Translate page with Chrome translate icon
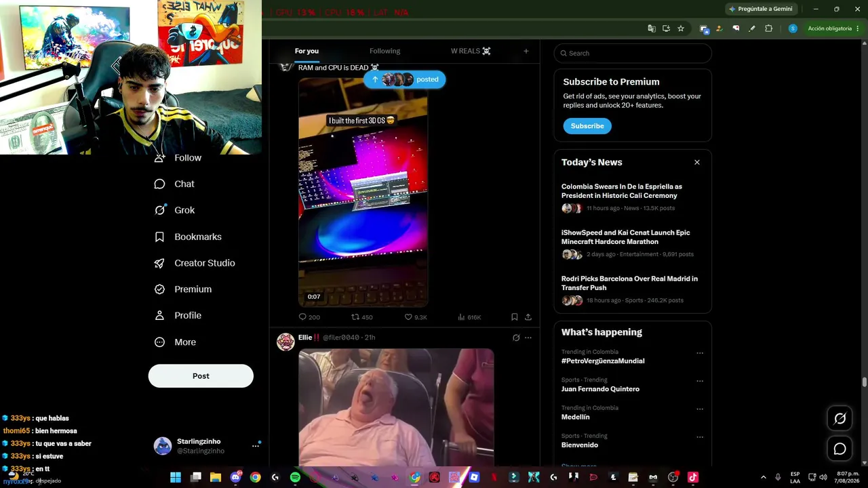The image size is (868, 488). pyautogui.click(x=652, y=28)
